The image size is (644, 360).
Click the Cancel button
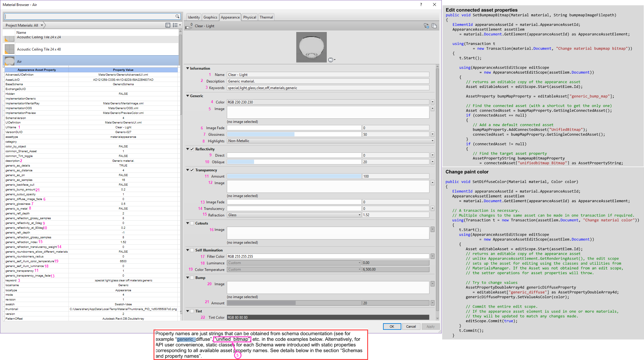(411, 327)
